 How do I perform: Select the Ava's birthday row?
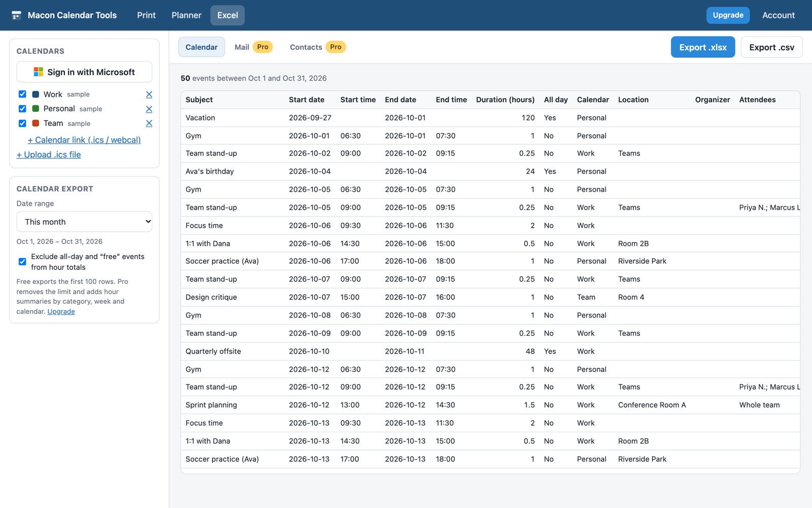coord(490,171)
